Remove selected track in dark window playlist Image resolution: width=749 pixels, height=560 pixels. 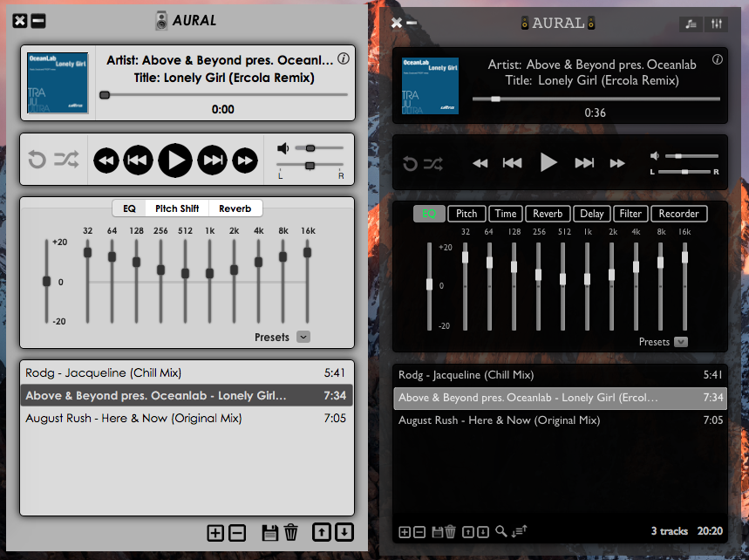coord(419,532)
